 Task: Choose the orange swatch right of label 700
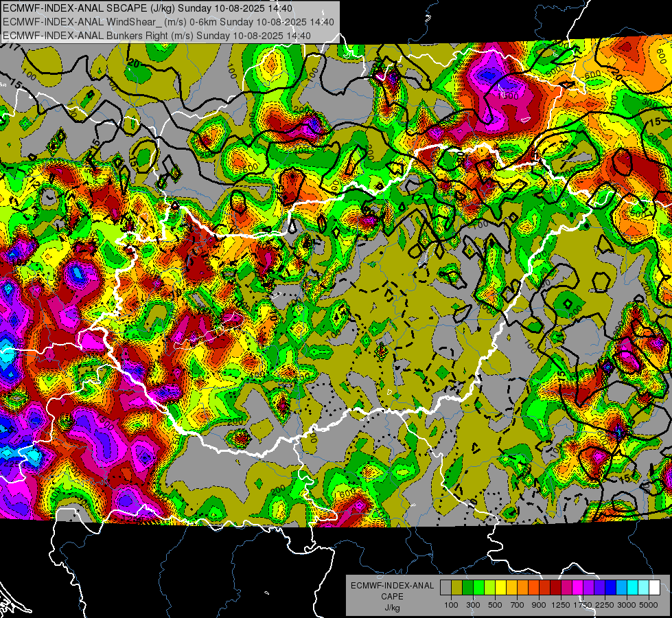(522, 588)
